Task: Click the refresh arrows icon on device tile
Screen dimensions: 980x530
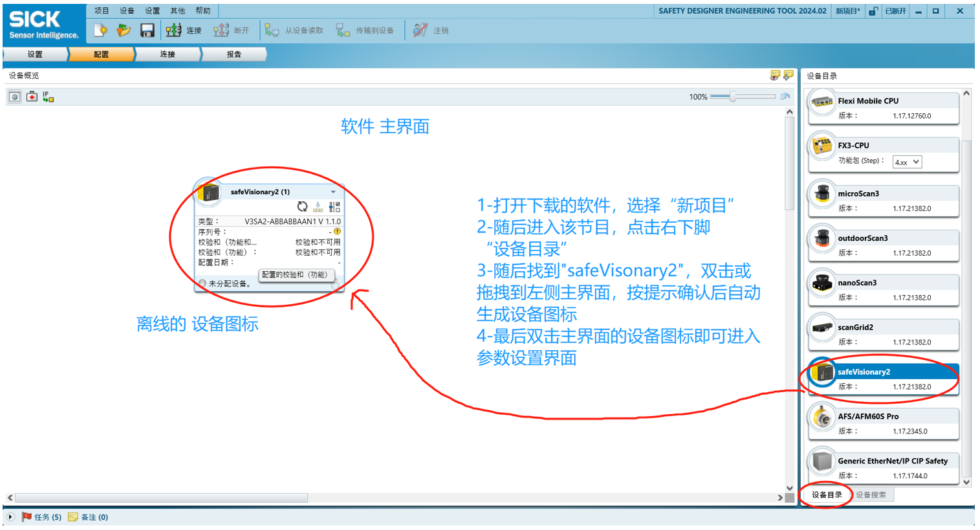Action: click(x=302, y=206)
